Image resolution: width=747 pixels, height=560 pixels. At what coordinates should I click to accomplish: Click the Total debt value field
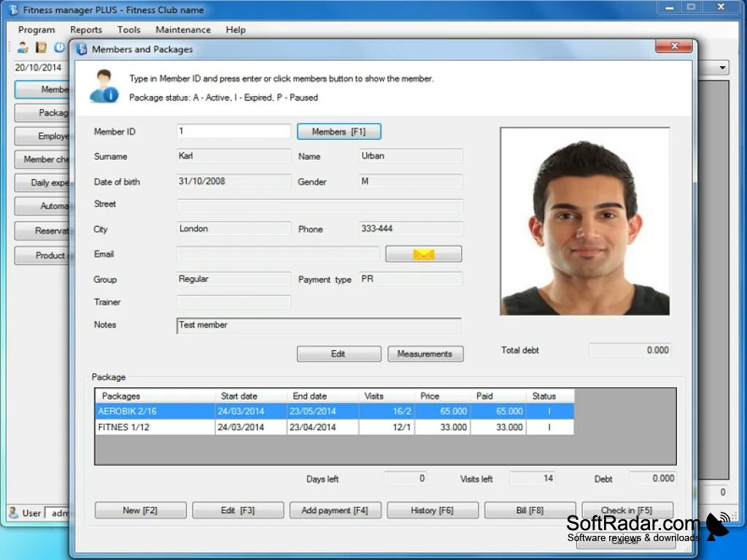(x=630, y=350)
